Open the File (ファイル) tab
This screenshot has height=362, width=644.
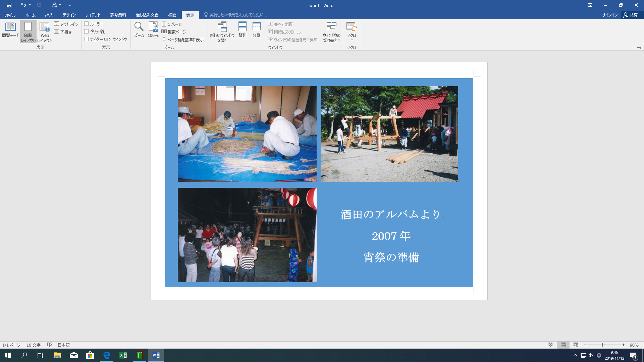click(x=9, y=15)
